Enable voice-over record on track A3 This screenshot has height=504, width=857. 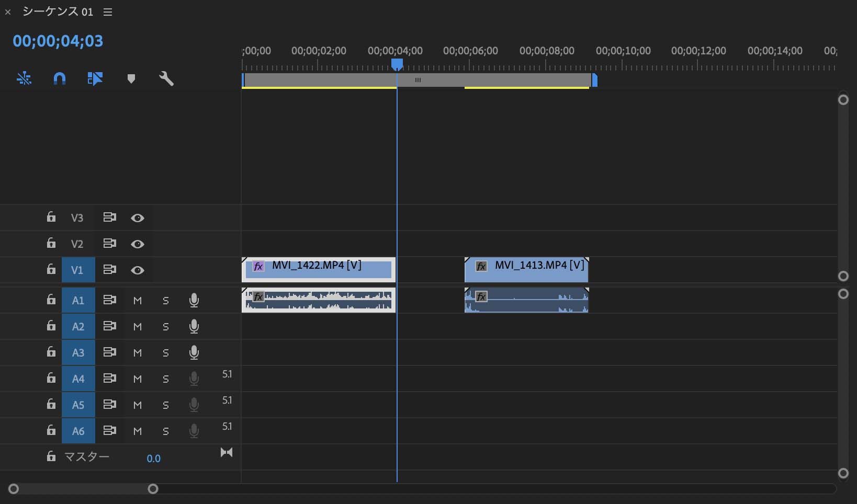pyautogui.click(x=194, y=352)
